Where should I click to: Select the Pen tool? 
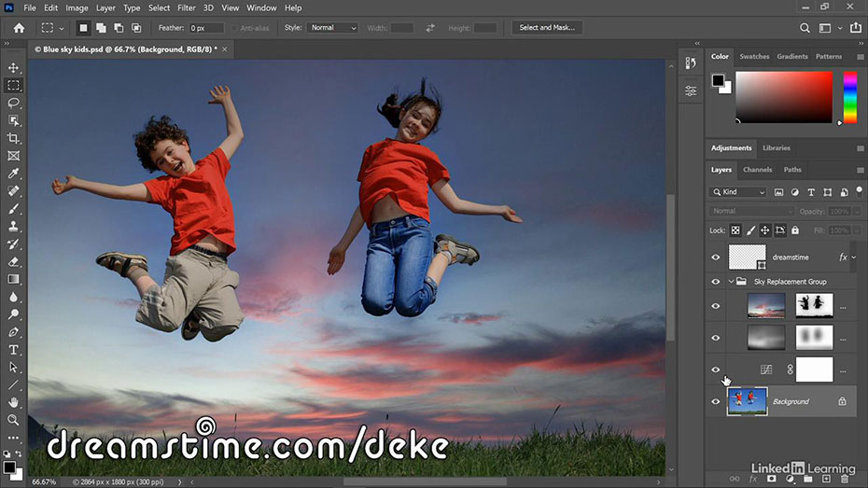coord(13,332)
